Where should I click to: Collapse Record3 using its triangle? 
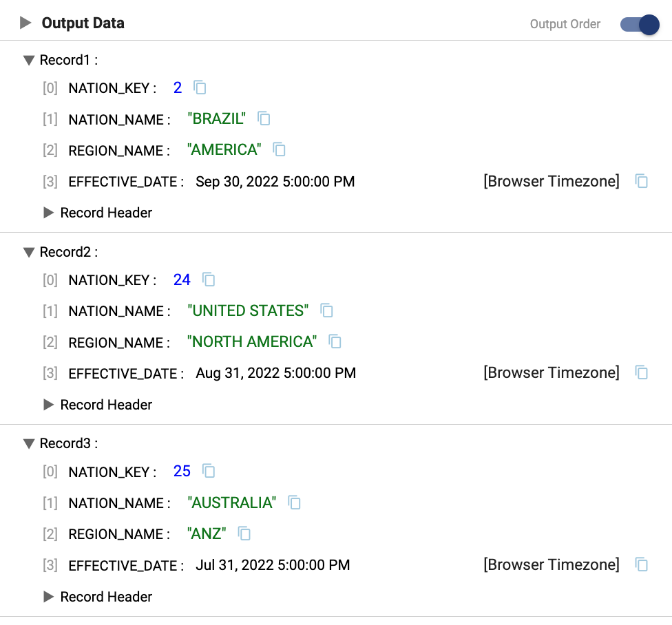(28, 444)
